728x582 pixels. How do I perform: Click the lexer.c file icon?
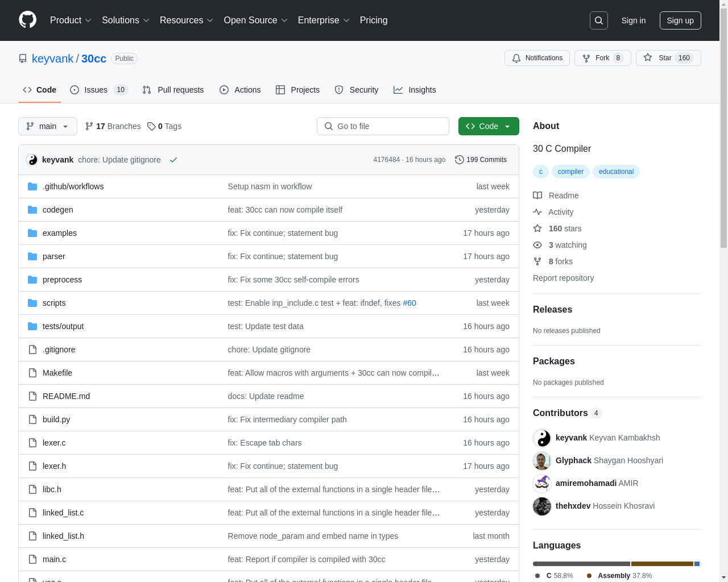point(32,443)
